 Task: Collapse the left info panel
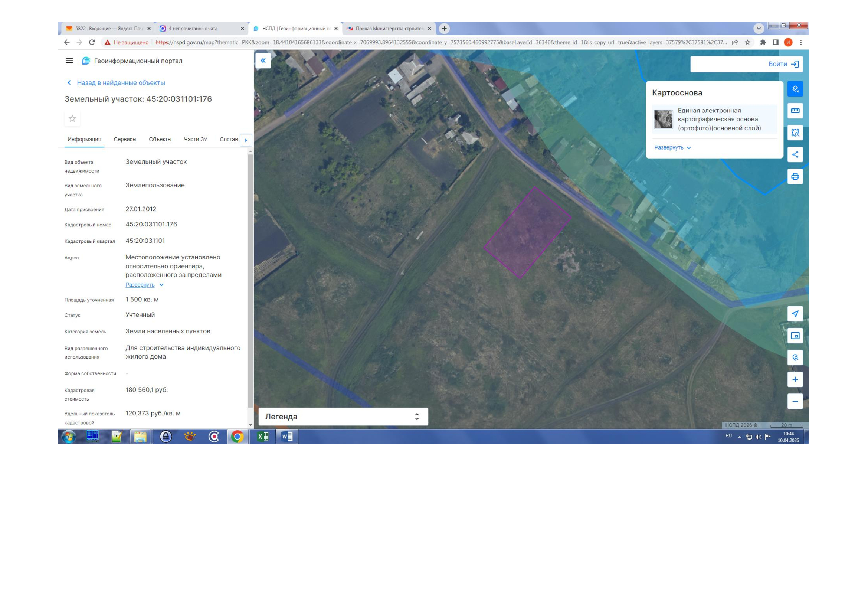(x=263, y=61)
